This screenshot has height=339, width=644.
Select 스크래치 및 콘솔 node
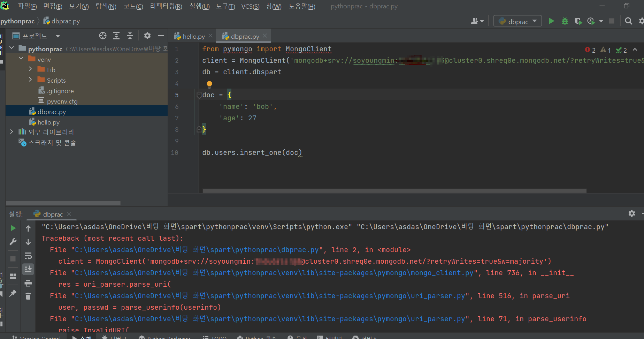[x=47, y=143]
